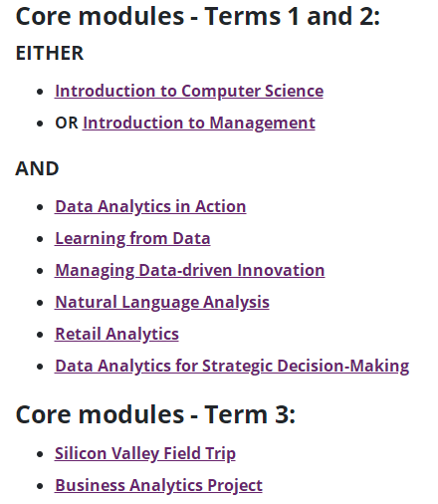Click the Retail Analytics link
This screenshot has height=504, width=438.
point(116,334)
